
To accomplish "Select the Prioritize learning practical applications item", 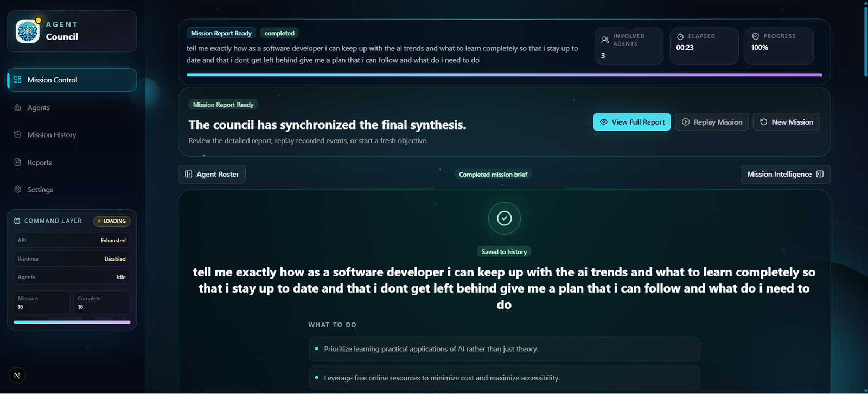I will [504, 349].
